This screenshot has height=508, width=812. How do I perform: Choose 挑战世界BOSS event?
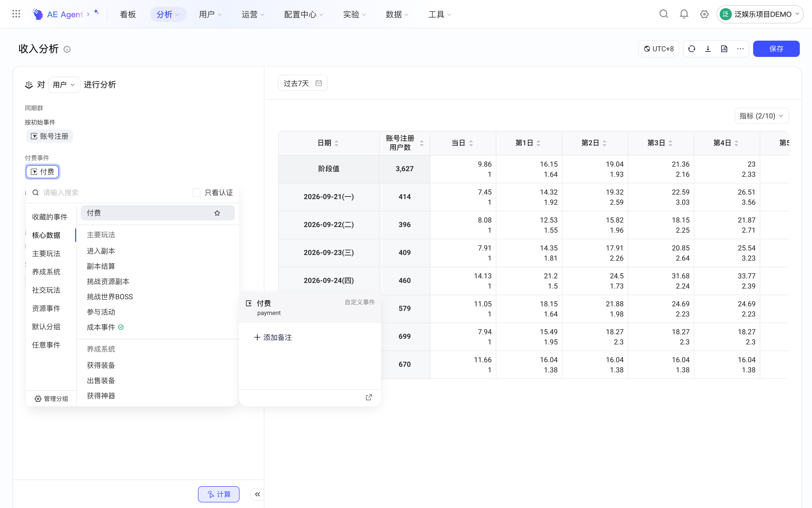pyautogui.click(x=110, y=297)
